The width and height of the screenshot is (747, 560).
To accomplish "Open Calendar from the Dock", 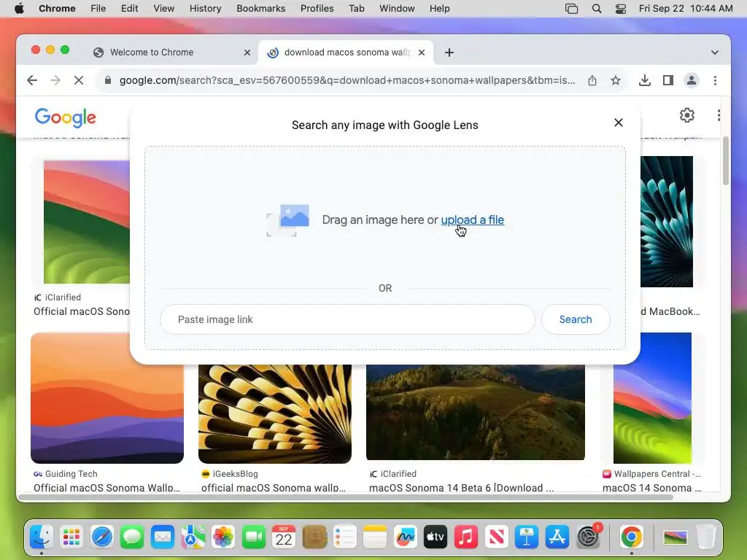I will [x=284, y=537].
